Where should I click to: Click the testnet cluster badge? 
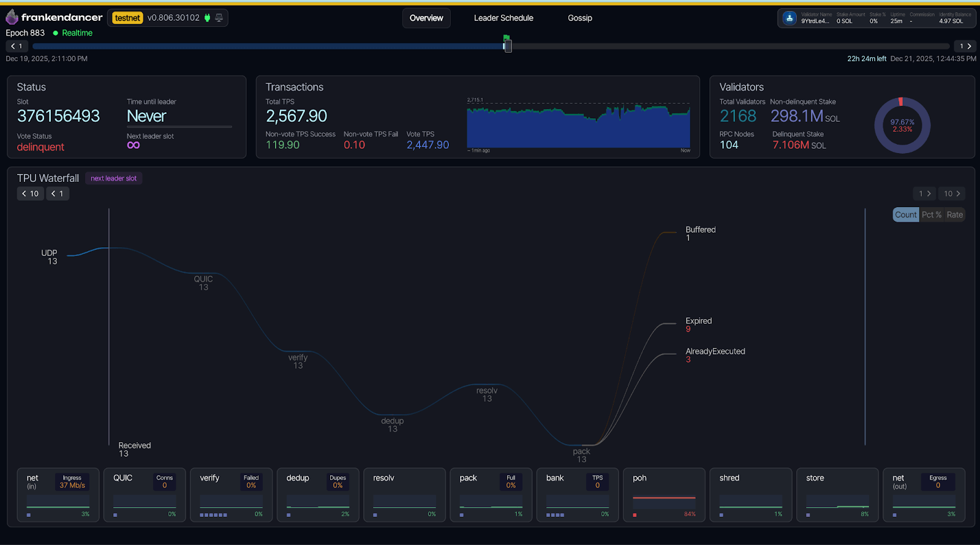click(127, 18)
